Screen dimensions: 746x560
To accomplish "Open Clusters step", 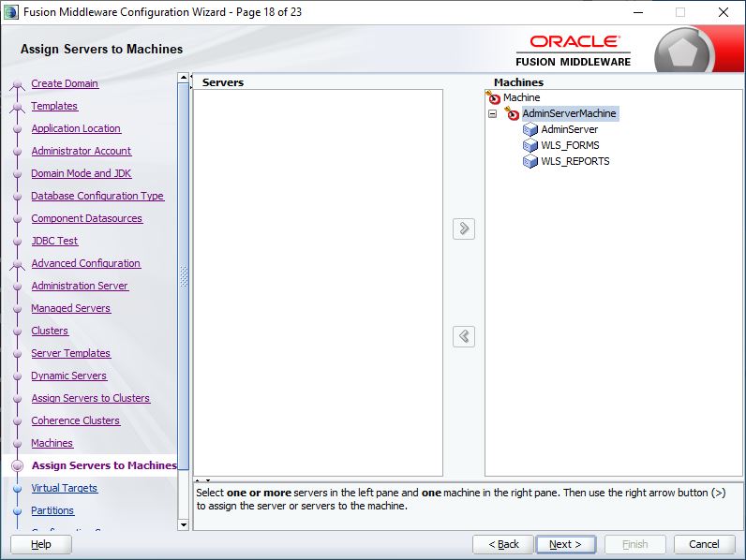I will click(x=50, y=331).
